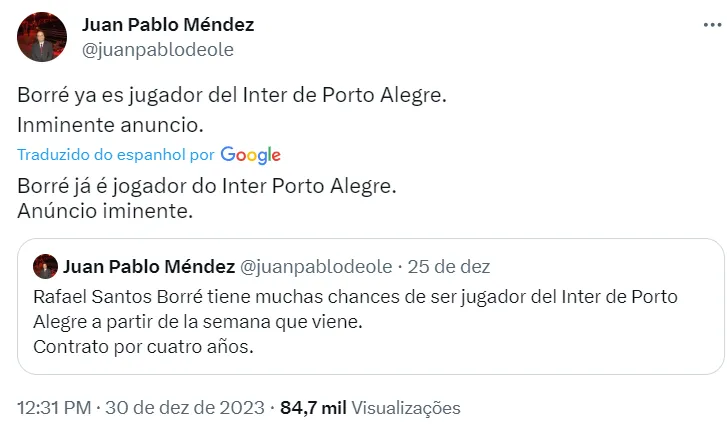
Task: View the 84,7 mil Visualizações count
Action: pyautogui.click(x=313, y=408)
